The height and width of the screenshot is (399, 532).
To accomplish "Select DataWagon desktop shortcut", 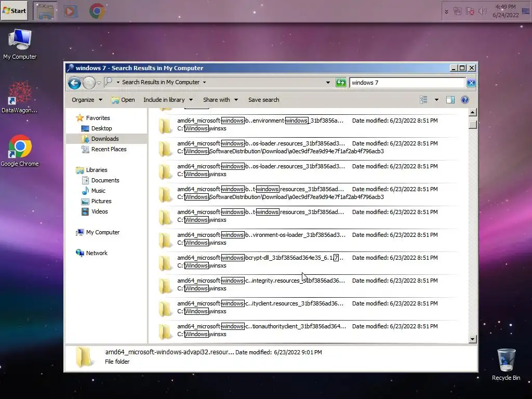I will click(19, 97).
